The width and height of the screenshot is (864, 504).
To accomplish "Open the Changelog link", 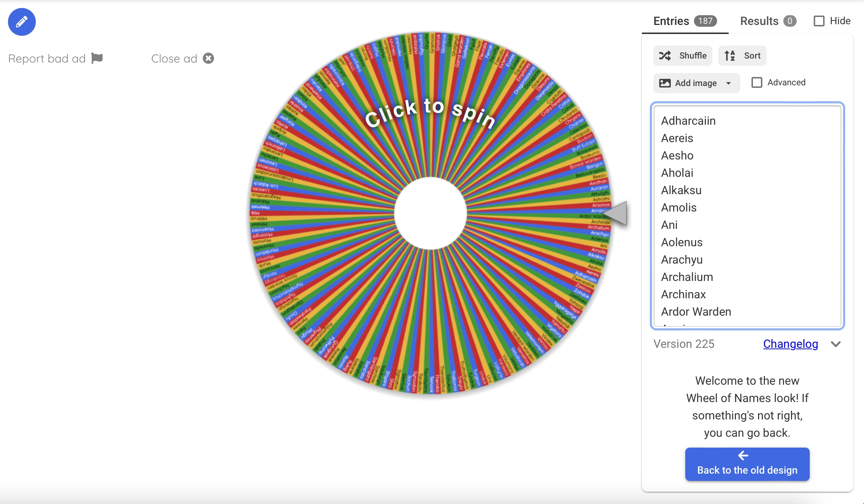I will click(x=790, y=344).
